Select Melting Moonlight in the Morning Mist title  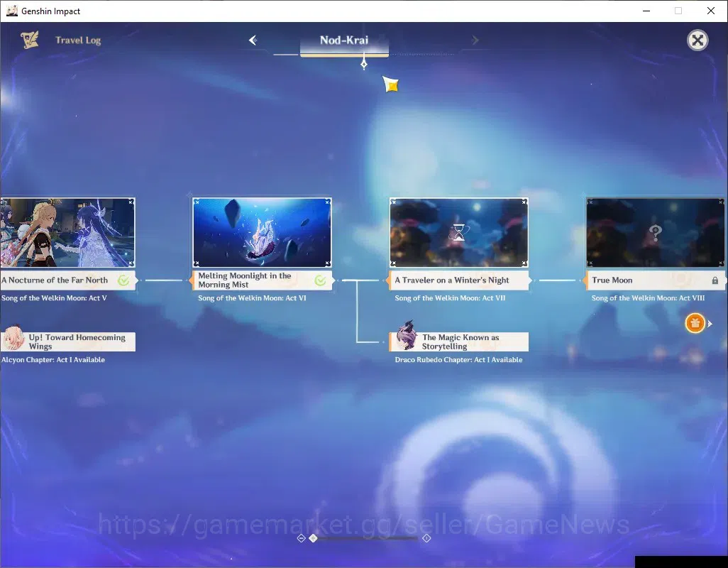245,280
